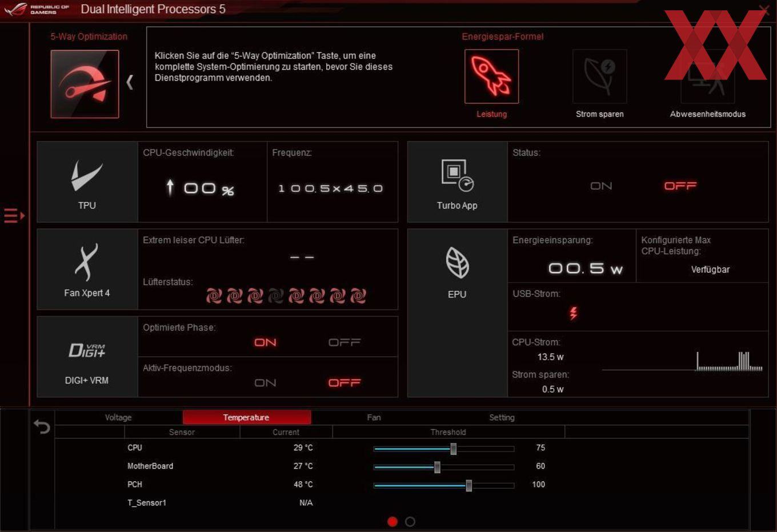Open the DIGI+ VRM icon
Screen dimensions: 777x532
tap(87, 350)
